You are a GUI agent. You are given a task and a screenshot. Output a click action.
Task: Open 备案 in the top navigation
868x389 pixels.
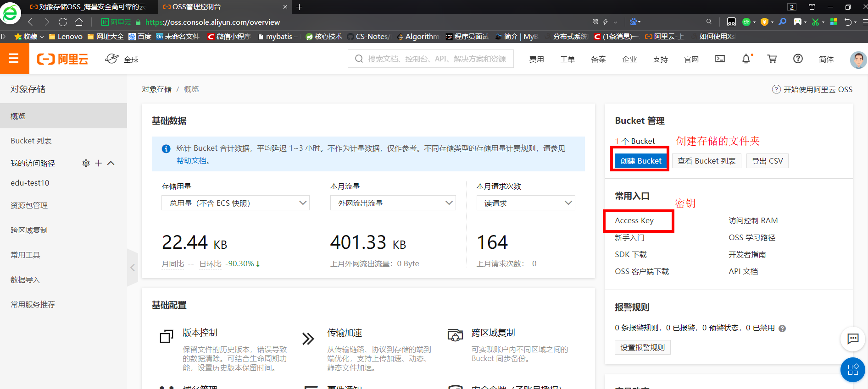tap(598, 59)
